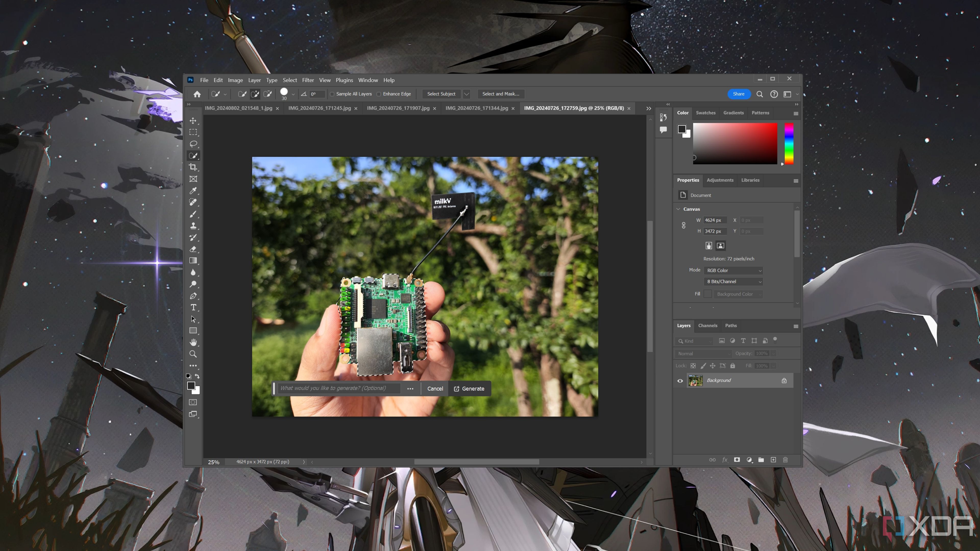The height and width of the screenshot is (551, 980).
Task: Click Cancel in generate dialog
Action: click(435, 388)
